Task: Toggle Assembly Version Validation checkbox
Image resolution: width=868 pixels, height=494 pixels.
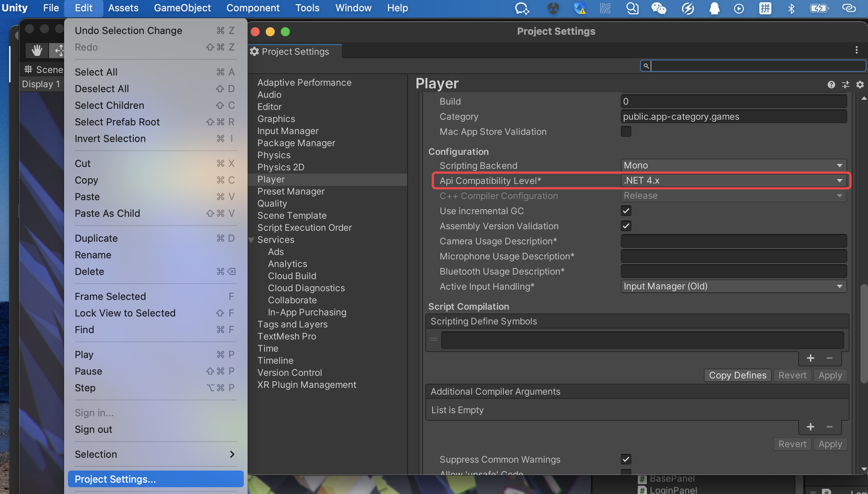Action: 626,225
